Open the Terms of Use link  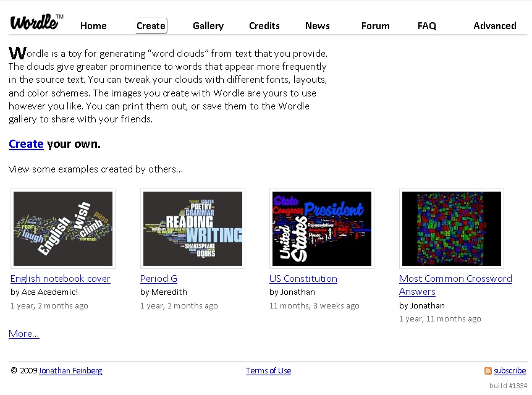point(268,370)
